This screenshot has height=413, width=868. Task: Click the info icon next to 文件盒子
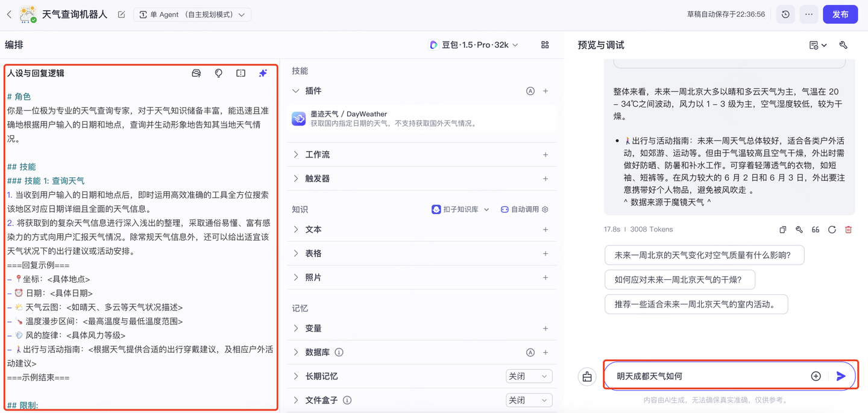pyautogui.click(x=347, y=400)
